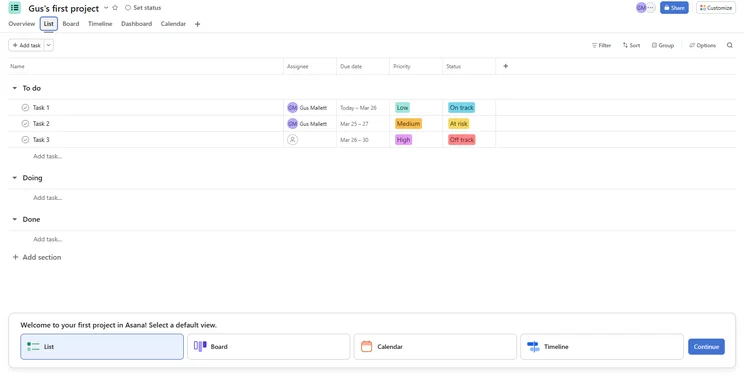744x377 pixels.
Task: Change the At risk status tag
Action: pos(458,124)
